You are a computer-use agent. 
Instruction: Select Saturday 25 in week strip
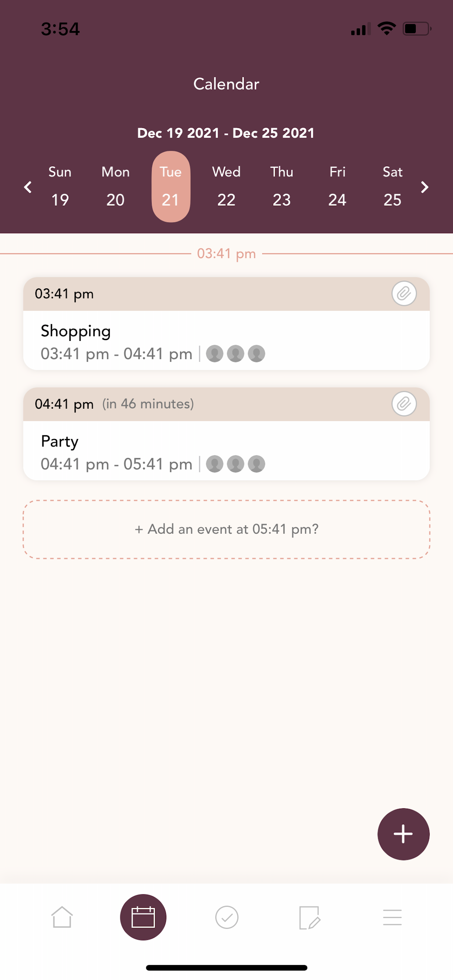[x=392, y=186]
